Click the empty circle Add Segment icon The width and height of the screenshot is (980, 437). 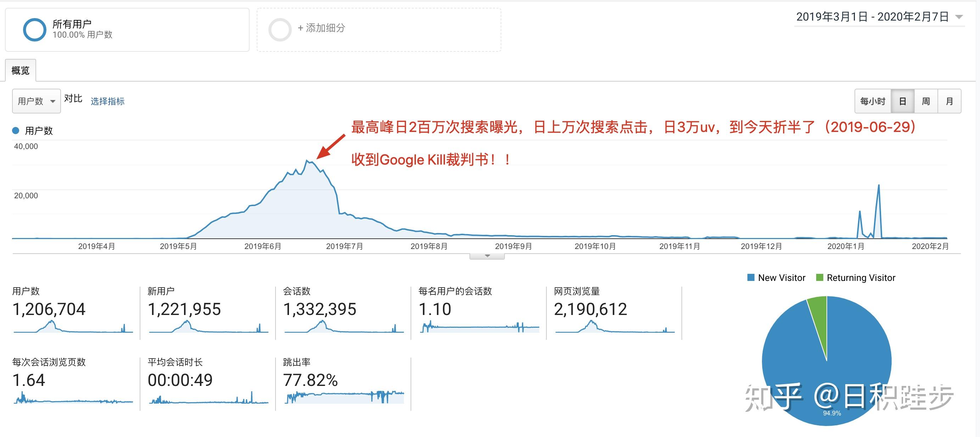[x=280, y=30]
